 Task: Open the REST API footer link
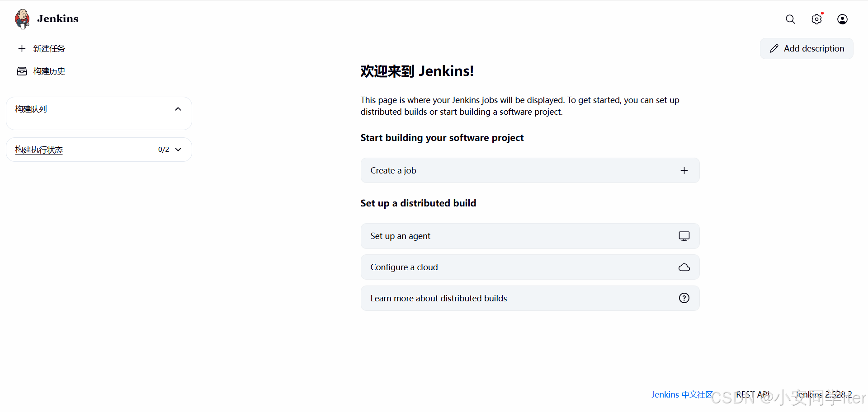coord(753,394)
